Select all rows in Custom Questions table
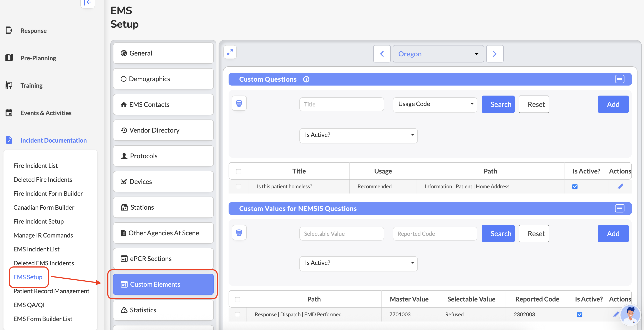This screenshot has width=644, height=330. tap(239, 172)
